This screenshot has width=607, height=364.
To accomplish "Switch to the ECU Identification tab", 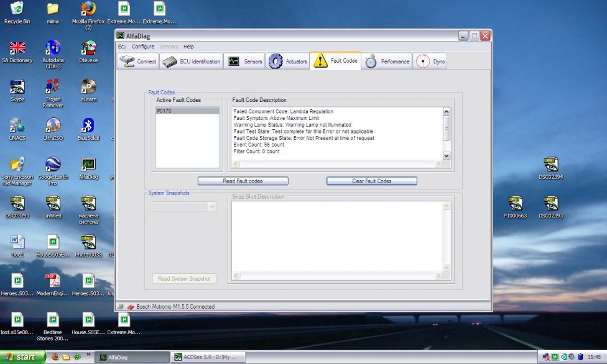I will [x=191, y=61].
